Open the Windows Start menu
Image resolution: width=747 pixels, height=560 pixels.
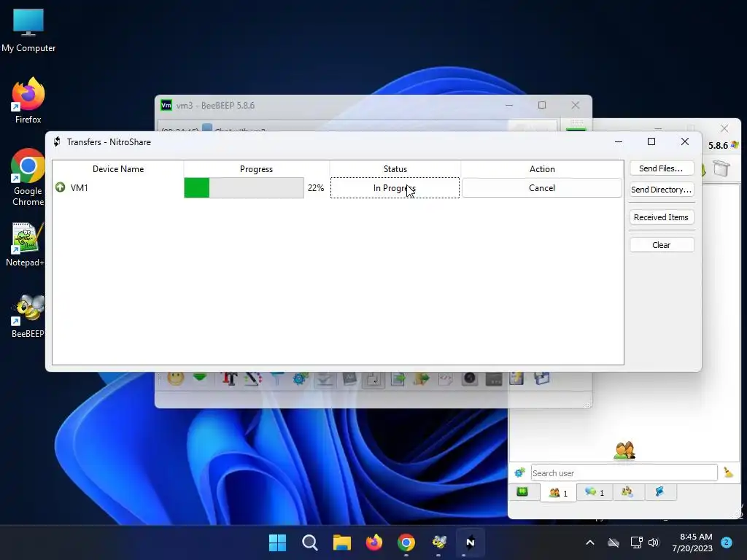pyautogui.click(x=277, y=542)
